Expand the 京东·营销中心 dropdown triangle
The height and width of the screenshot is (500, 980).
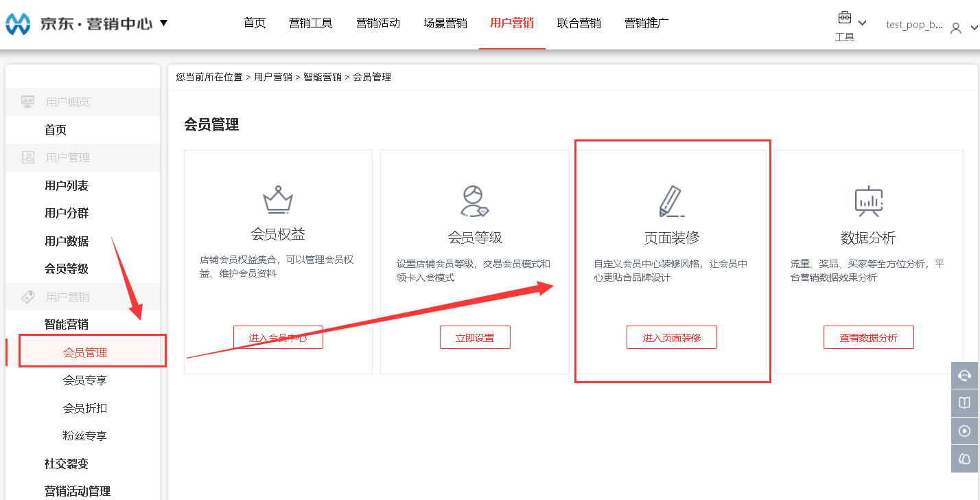(x=163, y=23)
